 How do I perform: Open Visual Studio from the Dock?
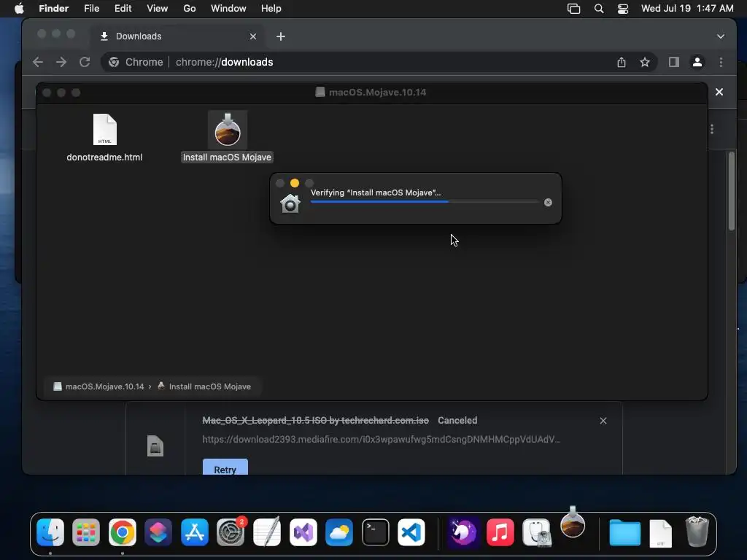tap(303, 532)
